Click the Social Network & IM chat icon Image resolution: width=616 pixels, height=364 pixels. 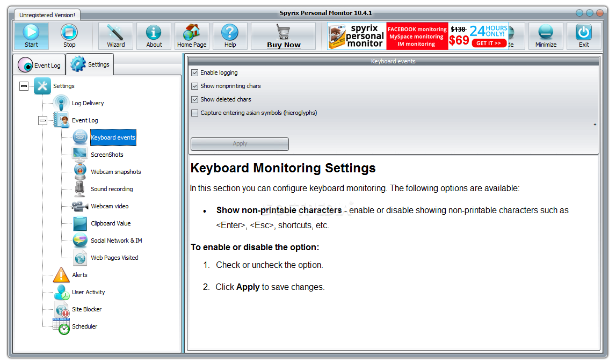(x=80, y=241)
